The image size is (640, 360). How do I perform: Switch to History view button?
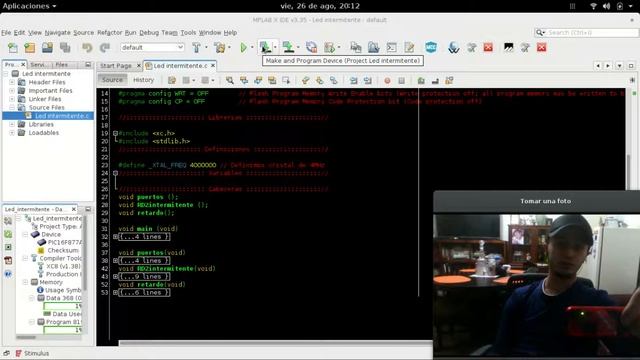pos(143,80)
